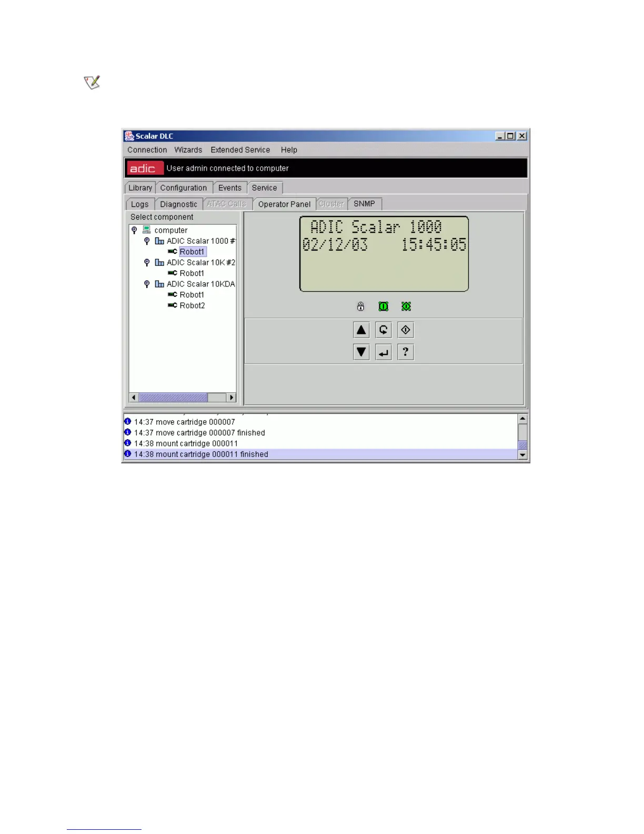Collapse the ADIC Scalar 10KDA node
Viewport: 644px width, 834px height.
147,284
